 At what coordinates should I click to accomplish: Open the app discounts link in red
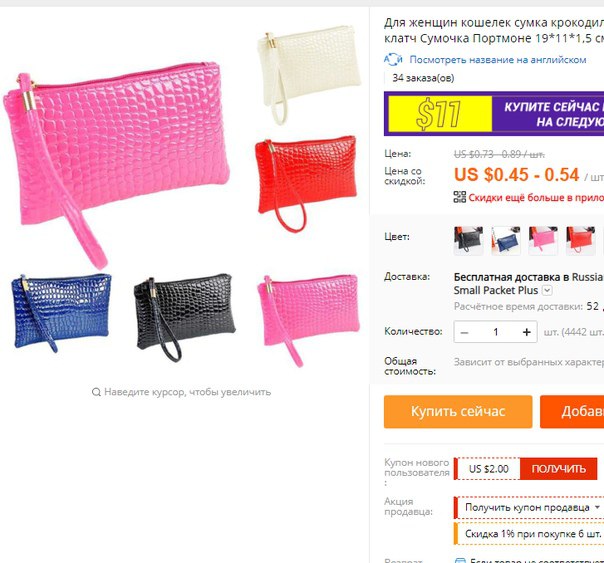536,197
